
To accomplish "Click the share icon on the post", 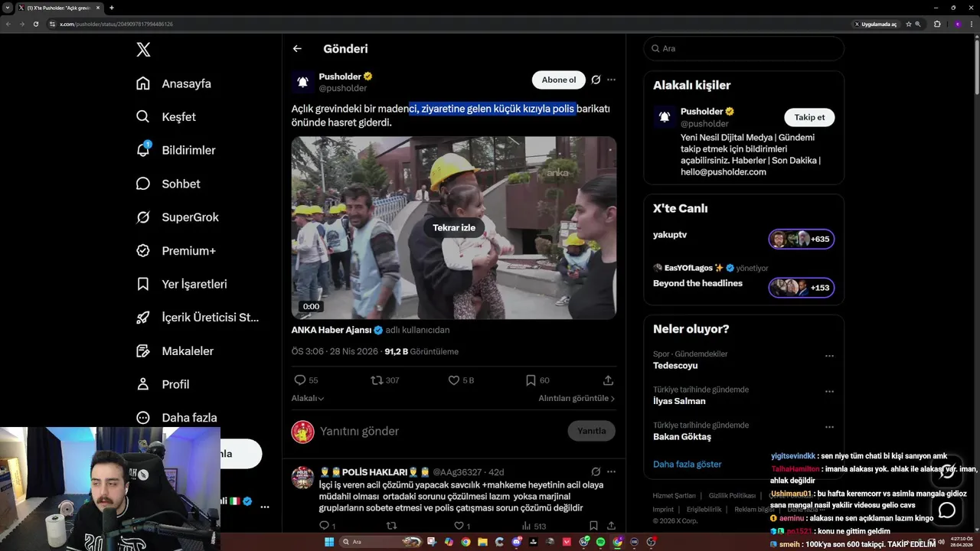I will pyautogui.click(x=608, y=380).
